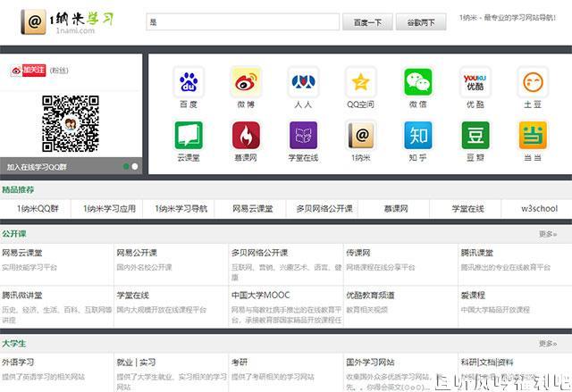
Task: Click the 公开课 section heading
Action: coord(14,234)
